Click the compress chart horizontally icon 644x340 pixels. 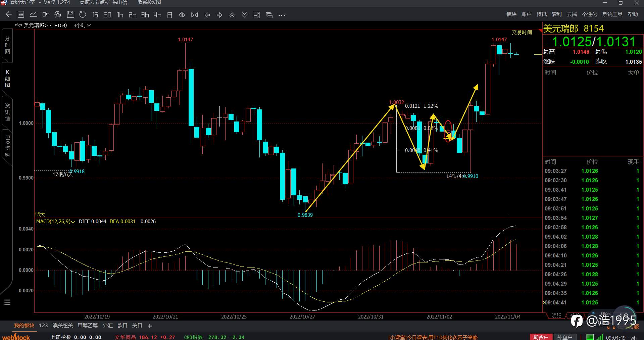click(194, 14)
